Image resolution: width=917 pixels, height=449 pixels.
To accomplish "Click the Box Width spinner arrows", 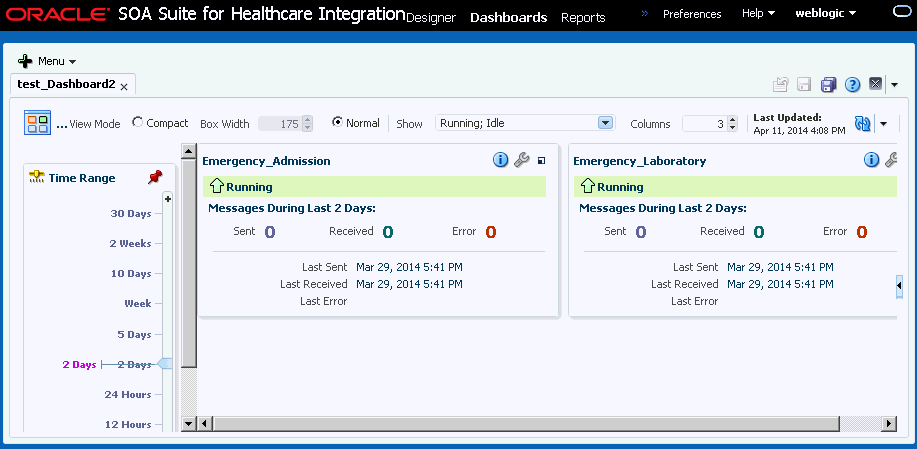I will (x=308, y=124).
